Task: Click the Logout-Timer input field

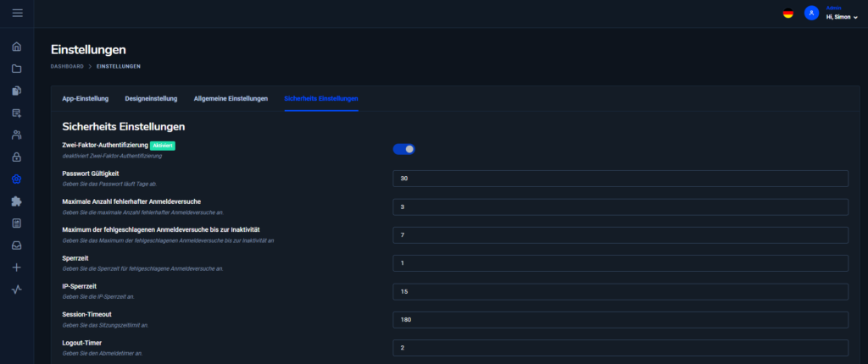Action: coord(620,348)
